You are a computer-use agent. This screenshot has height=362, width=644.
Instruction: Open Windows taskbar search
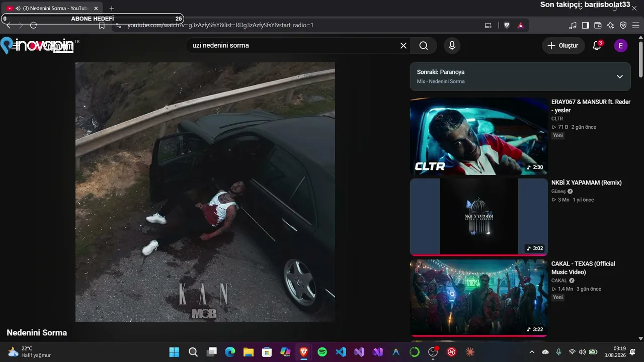pos(193,352)
